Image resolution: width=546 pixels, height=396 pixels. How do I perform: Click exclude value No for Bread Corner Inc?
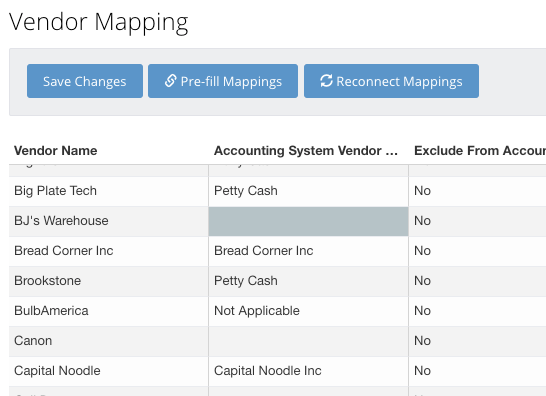(x=477, y=251)
